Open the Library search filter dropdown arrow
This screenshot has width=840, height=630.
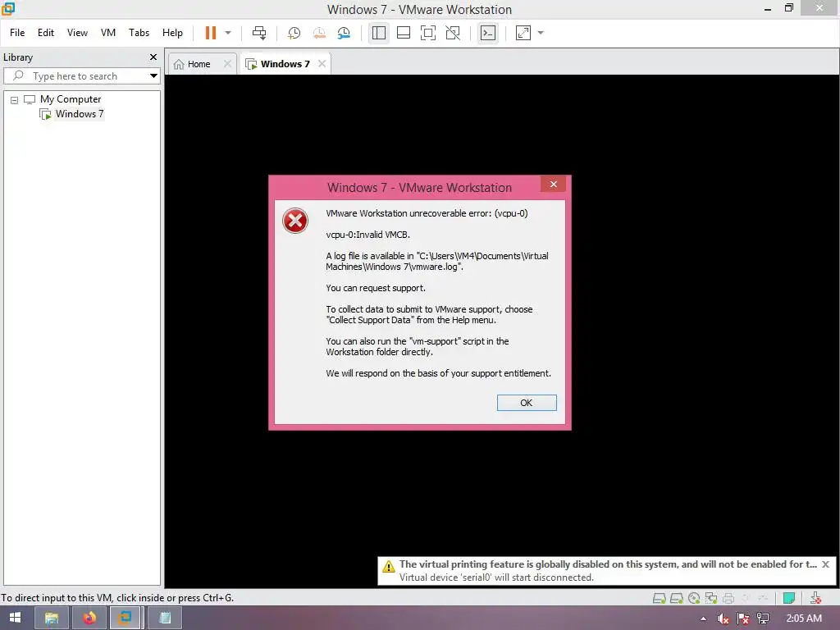pyautogui.click(x=153, y=76)
